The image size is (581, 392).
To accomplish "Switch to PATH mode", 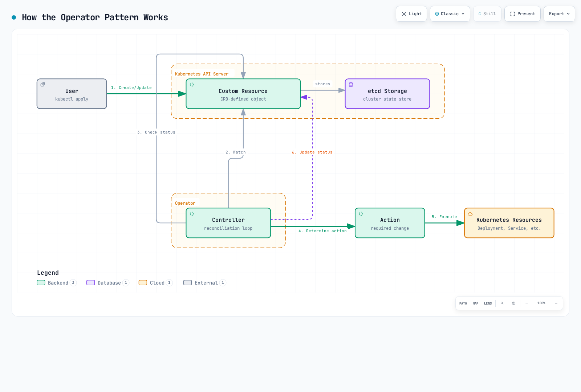I will pyautogui.click(x=463, y=303).
